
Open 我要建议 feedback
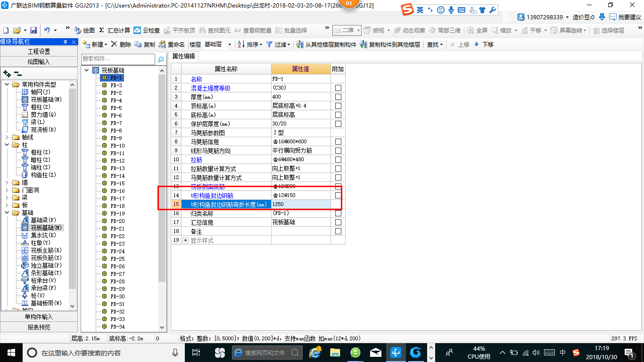point(625,17)
